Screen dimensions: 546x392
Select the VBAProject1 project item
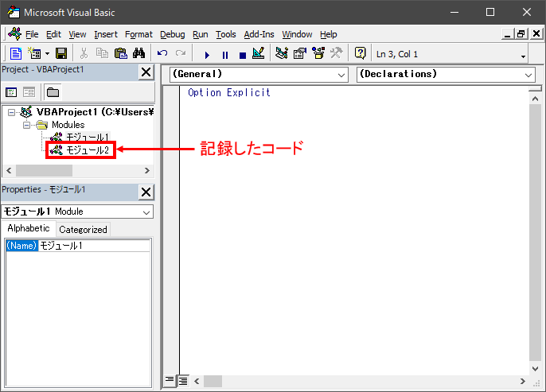pos(95,112)
